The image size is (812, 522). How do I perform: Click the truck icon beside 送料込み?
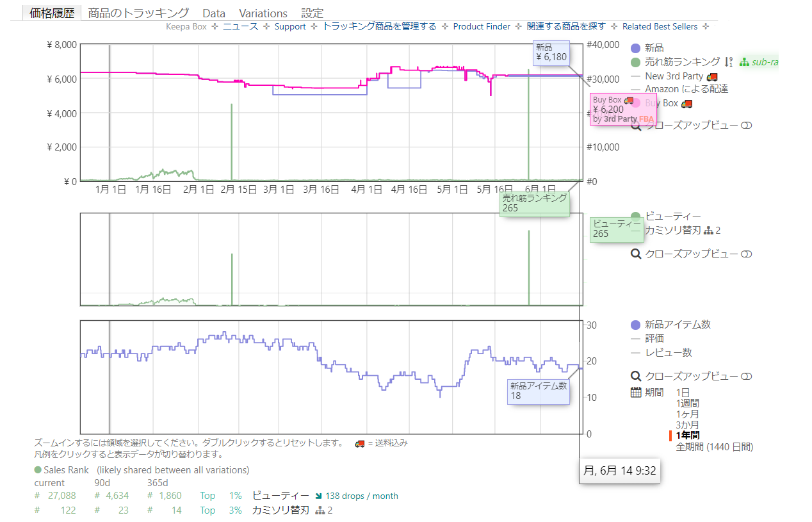360,443
